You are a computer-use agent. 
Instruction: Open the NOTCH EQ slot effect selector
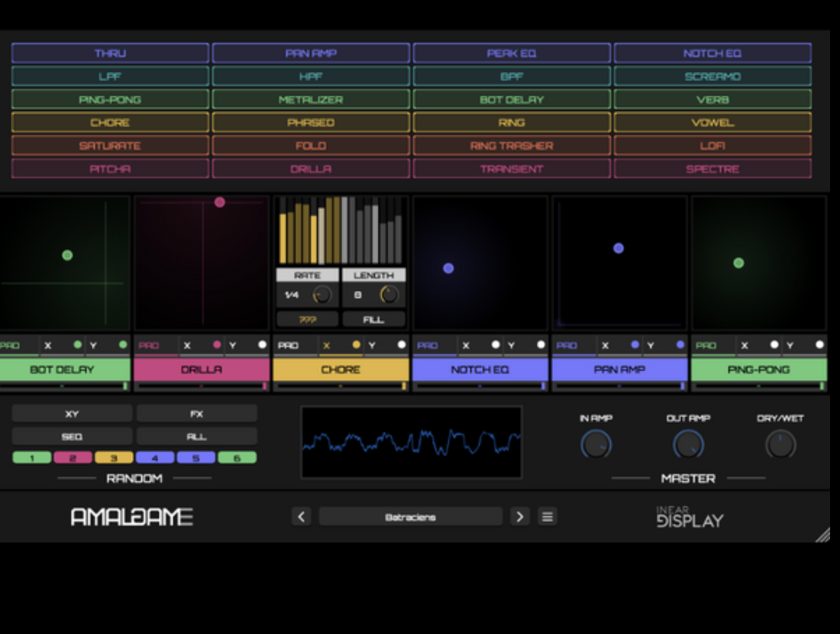pos(480,369)
